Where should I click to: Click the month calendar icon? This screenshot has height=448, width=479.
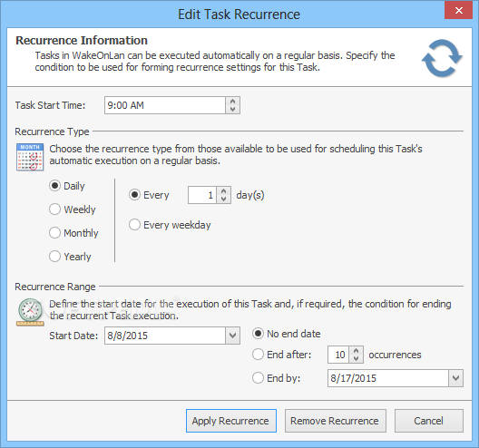[30, 157]
